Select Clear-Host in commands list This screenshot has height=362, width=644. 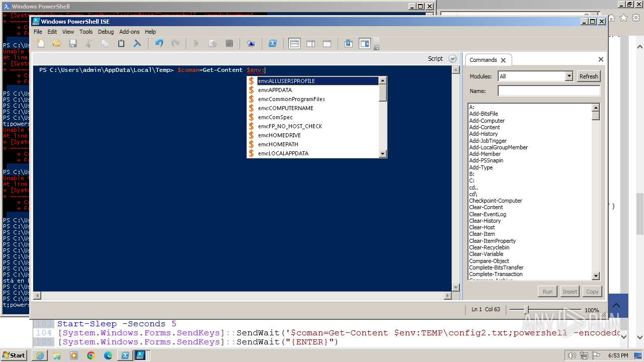(x=482, y=227)
